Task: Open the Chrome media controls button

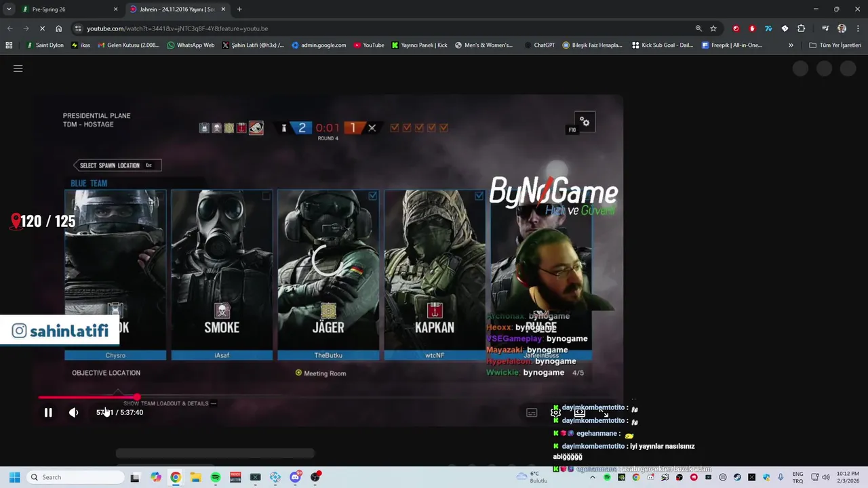Action: 825,28
